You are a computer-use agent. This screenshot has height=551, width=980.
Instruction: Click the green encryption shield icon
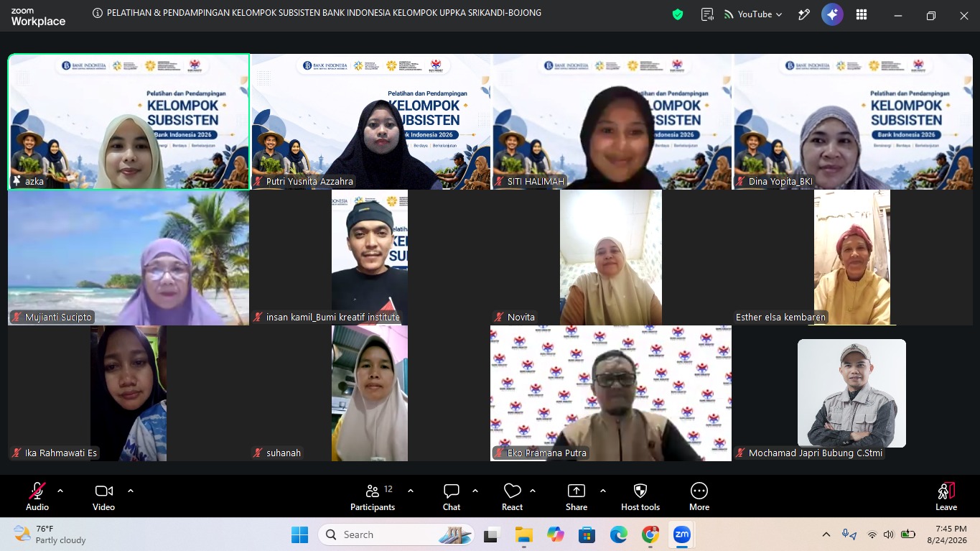[678, 14]
